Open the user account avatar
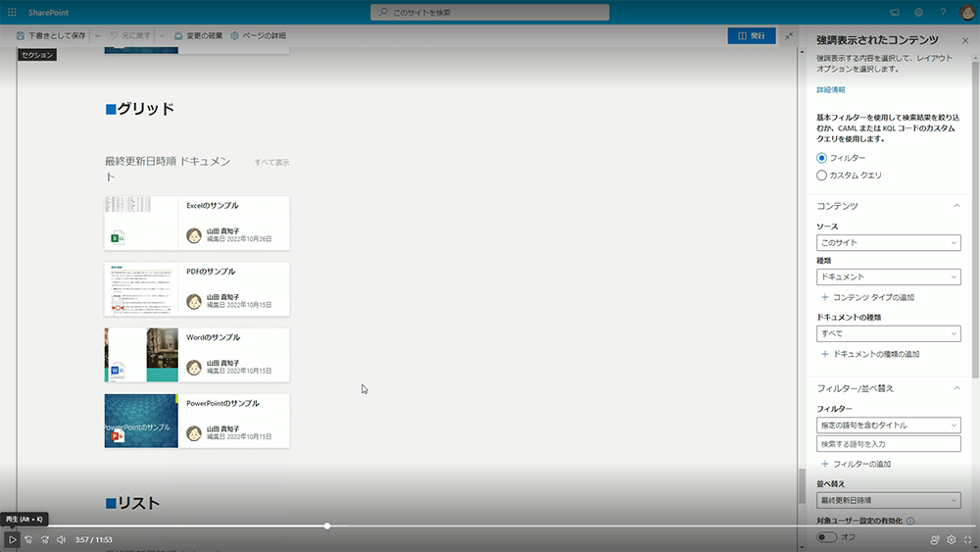The image size is (980, 552). tap(967, 12)
